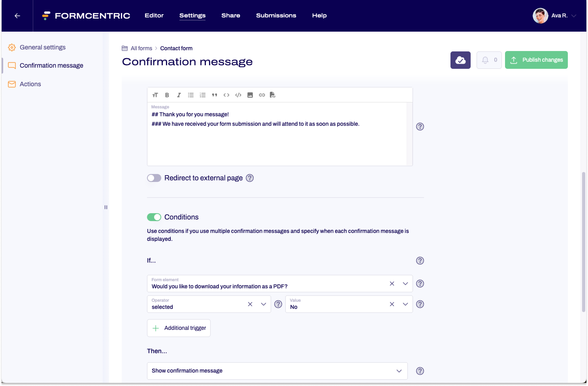The width and height of the screenshot is (588, 386).
Task: Click the Publish changes button
Action: [536, 60]
